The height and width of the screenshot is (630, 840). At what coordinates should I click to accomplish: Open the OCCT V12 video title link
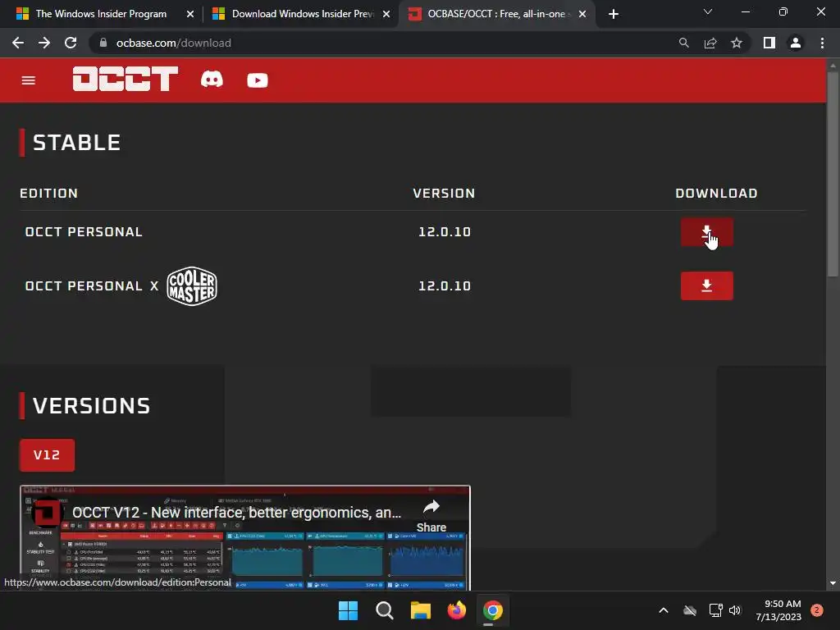236,513
